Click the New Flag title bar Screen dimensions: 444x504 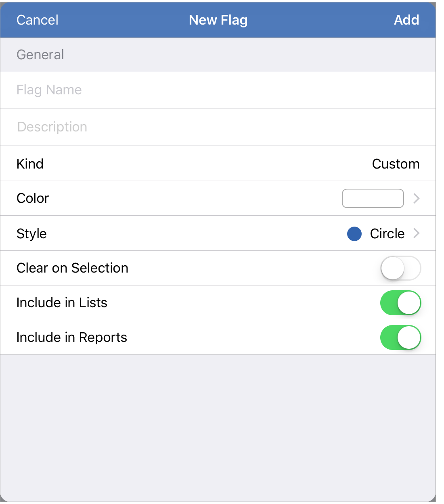pyautogui.click(x=218, y=20)
